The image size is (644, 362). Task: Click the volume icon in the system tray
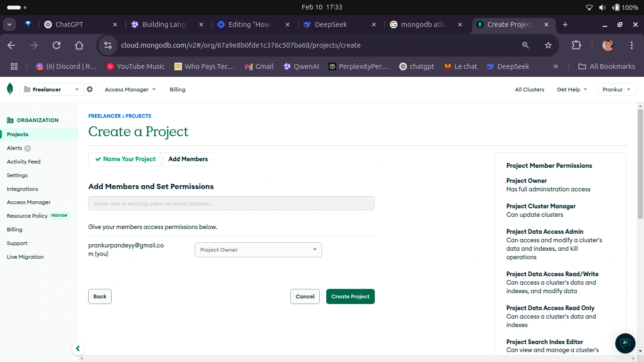tap(602, 7)
